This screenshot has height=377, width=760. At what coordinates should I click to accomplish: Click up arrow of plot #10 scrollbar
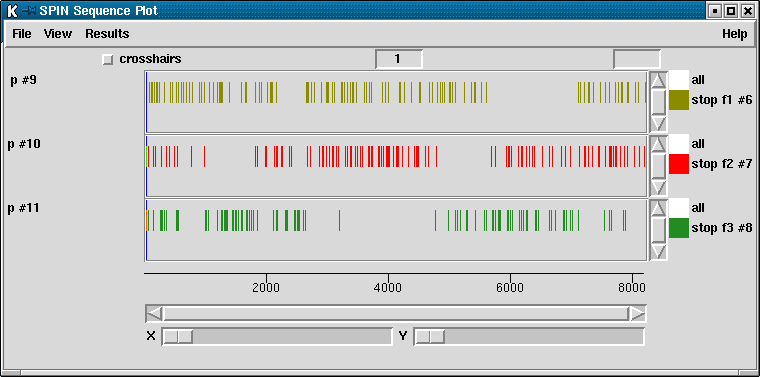(658, 144)
